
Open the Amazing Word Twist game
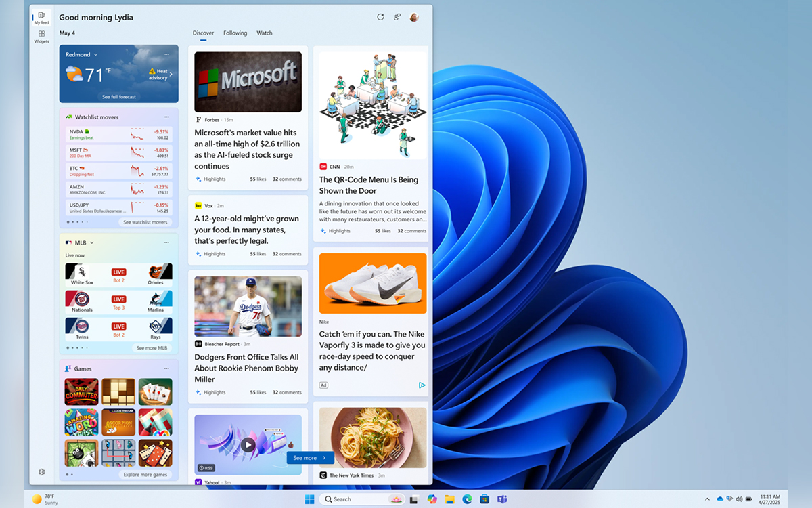point(81,422)
